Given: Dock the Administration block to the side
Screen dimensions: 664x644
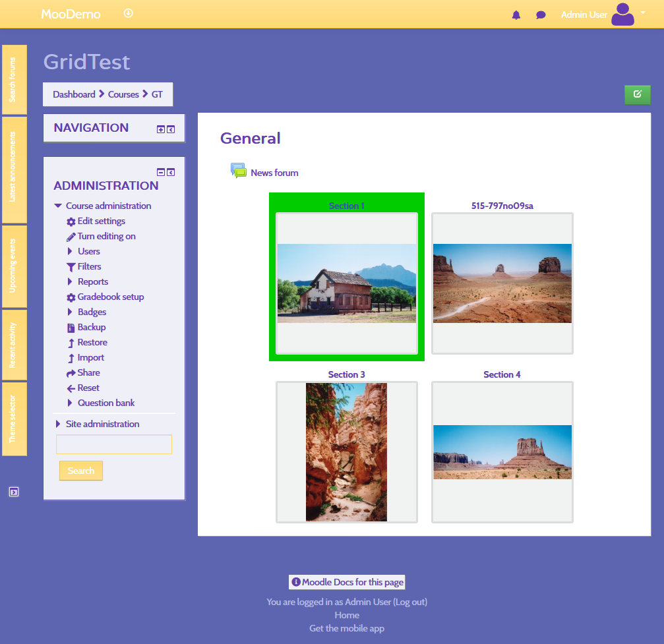Looking at the screenshot, I should click(x=171, y=172).
